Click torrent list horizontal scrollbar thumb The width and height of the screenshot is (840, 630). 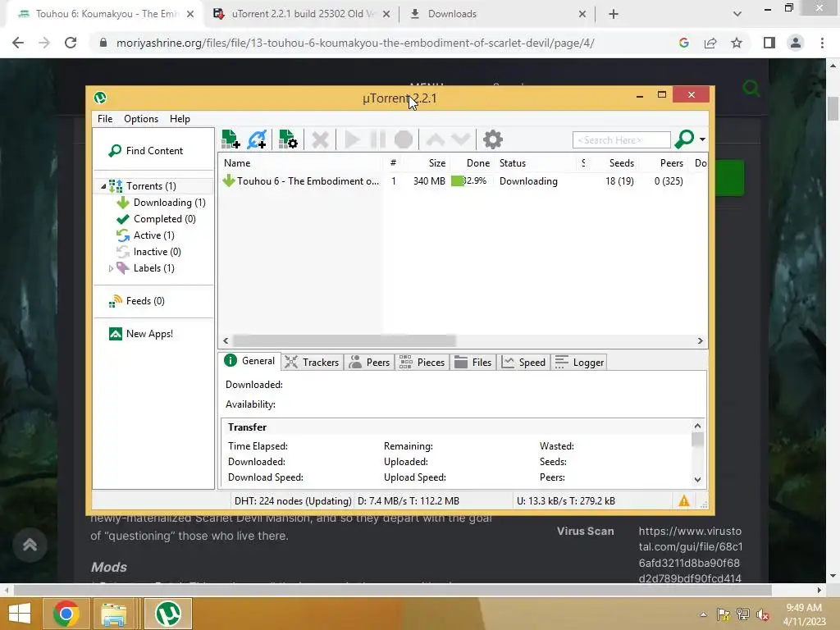click(345, 340)
